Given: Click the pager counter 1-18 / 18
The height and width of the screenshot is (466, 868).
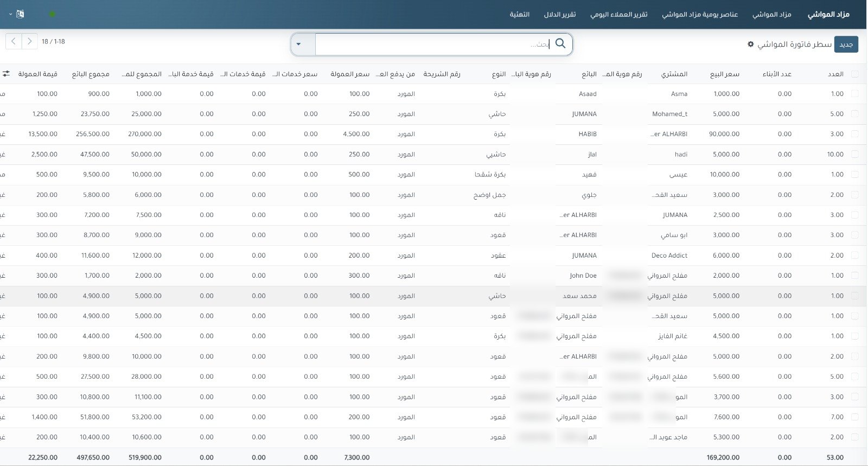Looking at the screenshot, I should coord(53,41).
